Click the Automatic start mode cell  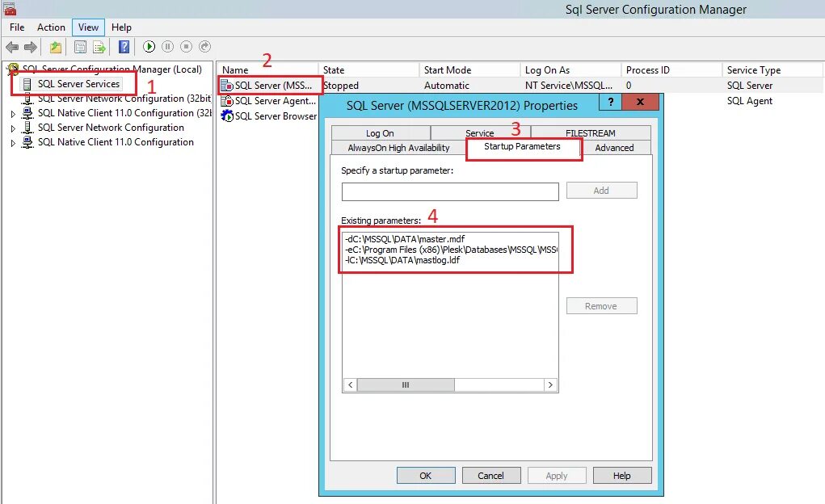447,86
